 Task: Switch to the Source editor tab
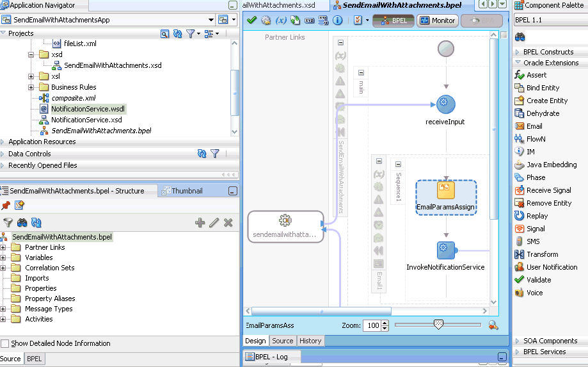pos(282,341)
